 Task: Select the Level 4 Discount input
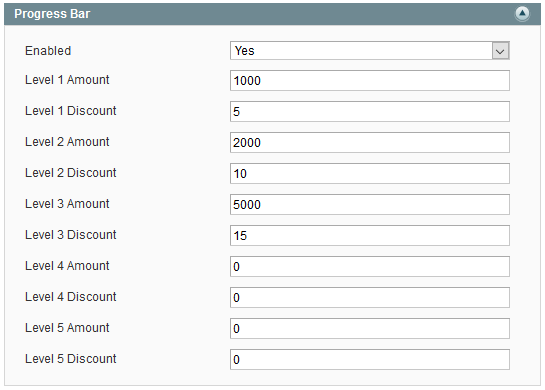point(370,298)
